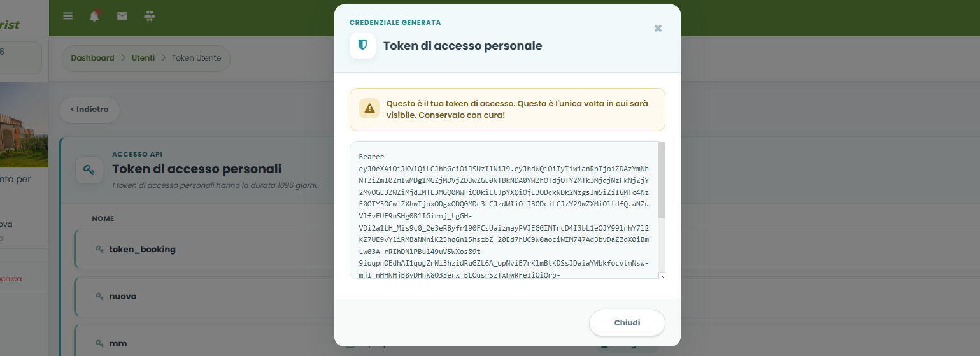
Task: Click the key icon next to token_booking
Action: (99, 250)
